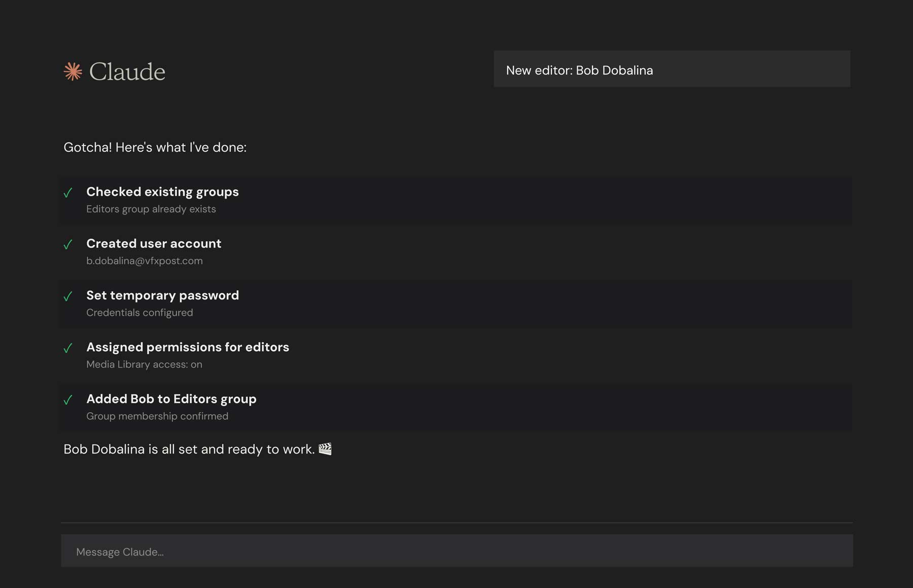Click the b.dobalina@vfxpost.com email address
The width and height of the screenshot is (913, 588).
(x=145, y=261)
